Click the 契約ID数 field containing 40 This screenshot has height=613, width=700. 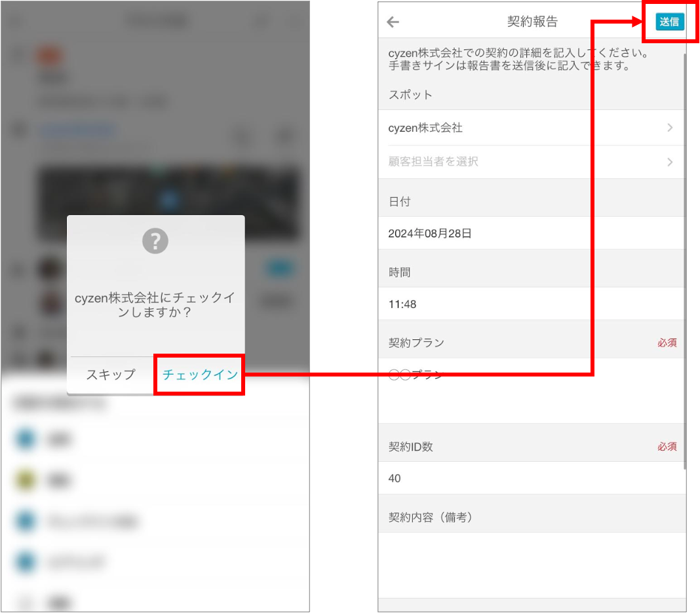(x=532, y=478)
